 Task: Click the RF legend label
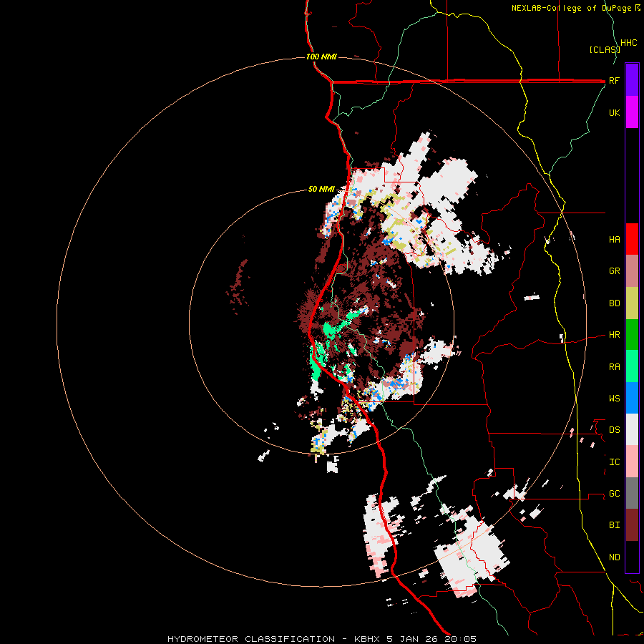pyautogui.click(x=614, y=80)
